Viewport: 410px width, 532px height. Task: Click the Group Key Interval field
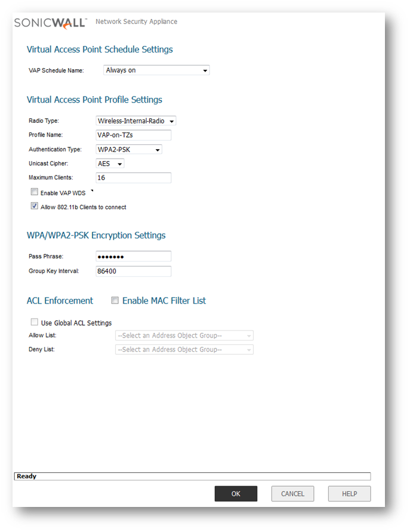click(x=133, y=271)
